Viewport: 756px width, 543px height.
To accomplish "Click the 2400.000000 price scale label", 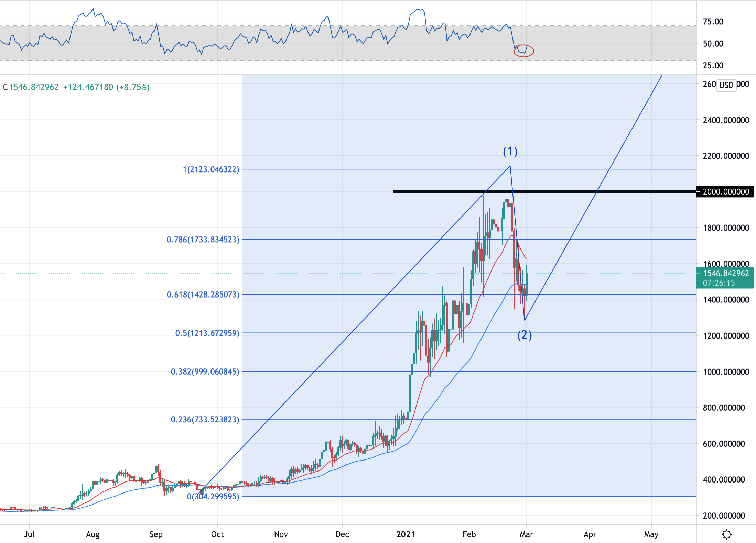I will click(x=726, y=120).
